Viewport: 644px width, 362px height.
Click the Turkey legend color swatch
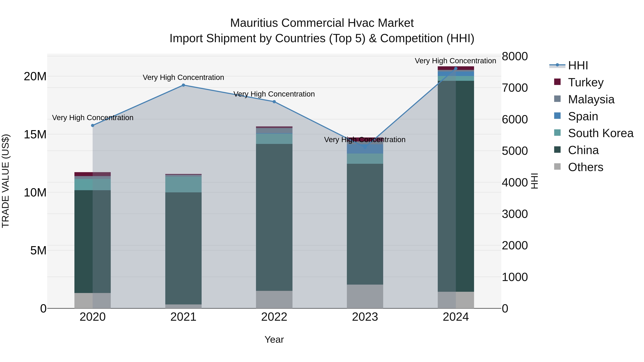pyautogui.click(x=557, y=82)
